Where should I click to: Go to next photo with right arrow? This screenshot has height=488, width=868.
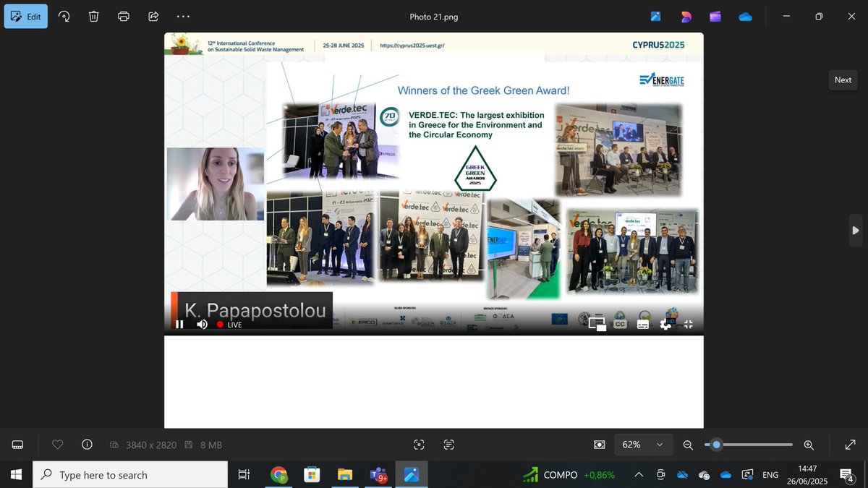pyautogui.click(x=856, y=231)
